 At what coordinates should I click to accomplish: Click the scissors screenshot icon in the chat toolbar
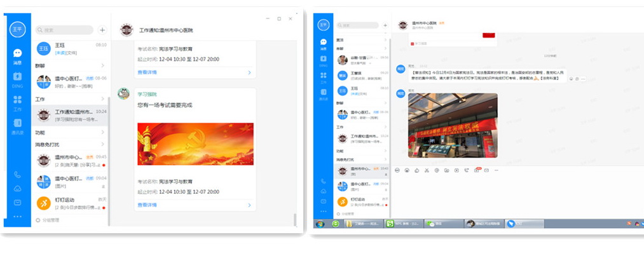[427, 170]
